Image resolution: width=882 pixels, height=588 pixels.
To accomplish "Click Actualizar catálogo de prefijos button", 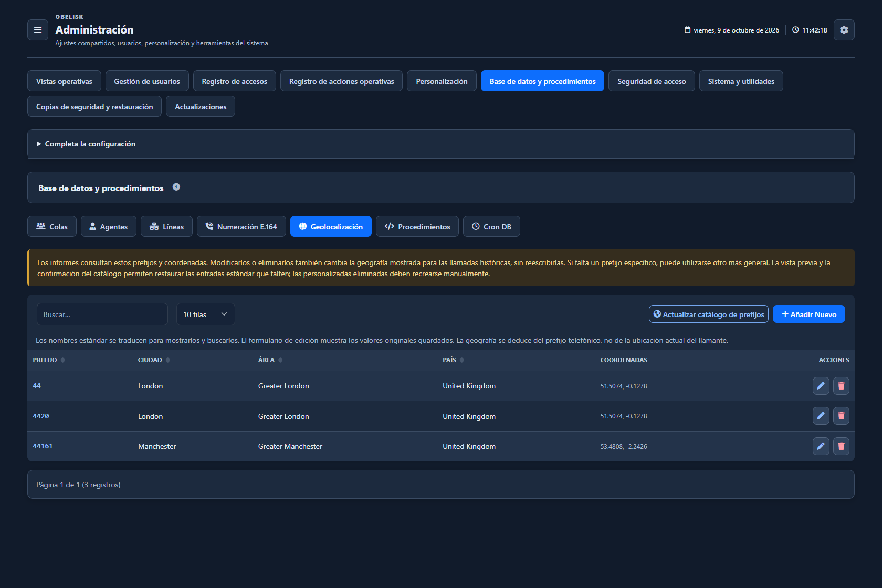I will pyautogui.click(x=709, y=314).
